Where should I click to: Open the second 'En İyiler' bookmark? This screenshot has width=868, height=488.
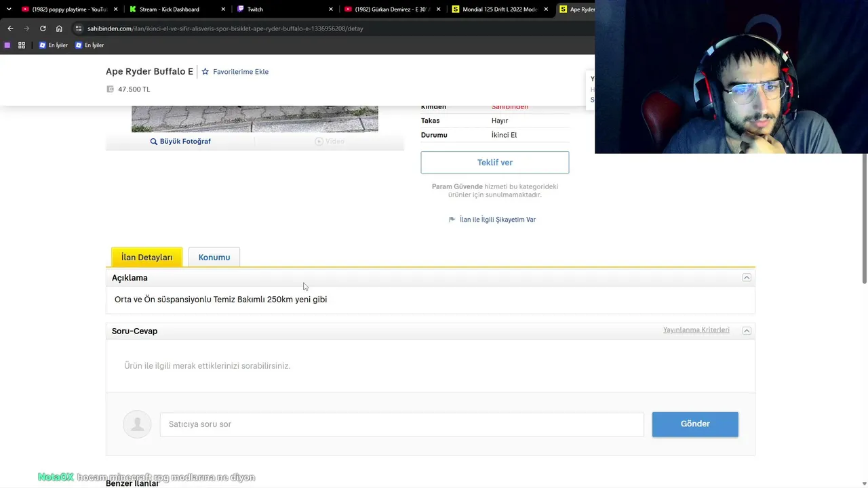click(90, 45)
